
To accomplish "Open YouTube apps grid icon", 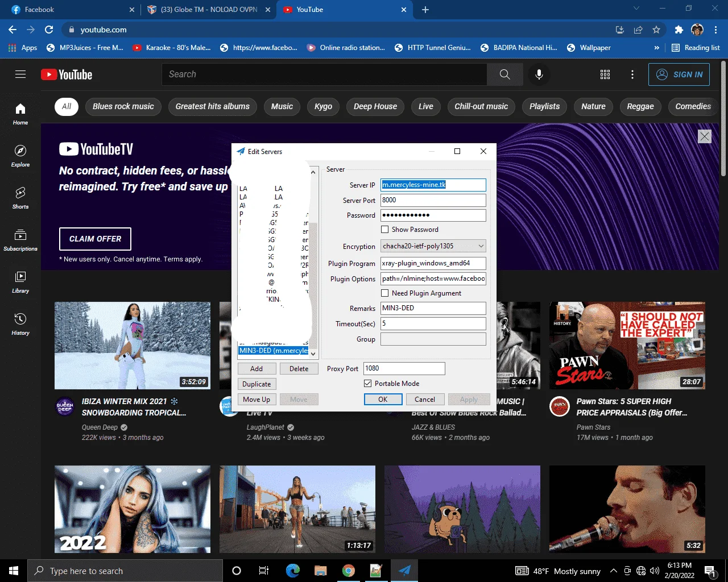I will pos(605,74).
